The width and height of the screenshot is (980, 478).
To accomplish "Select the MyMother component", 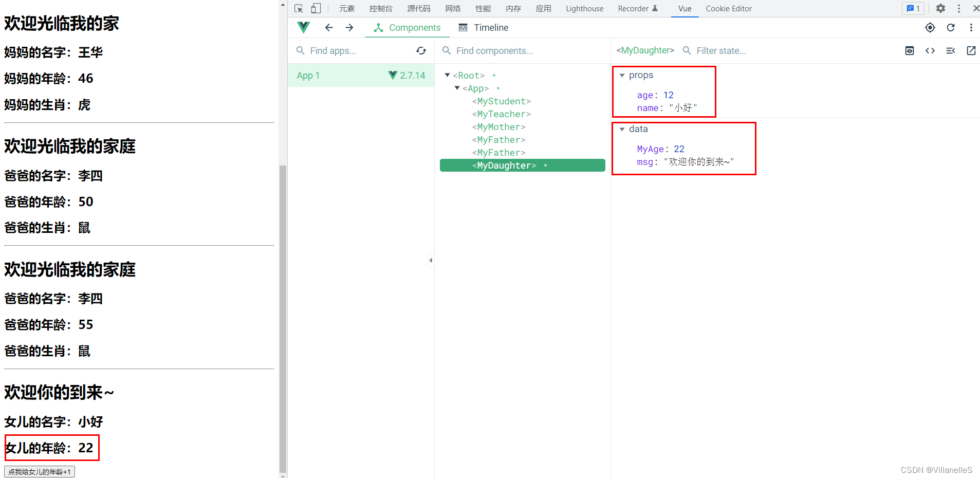I will pos(499,127).
